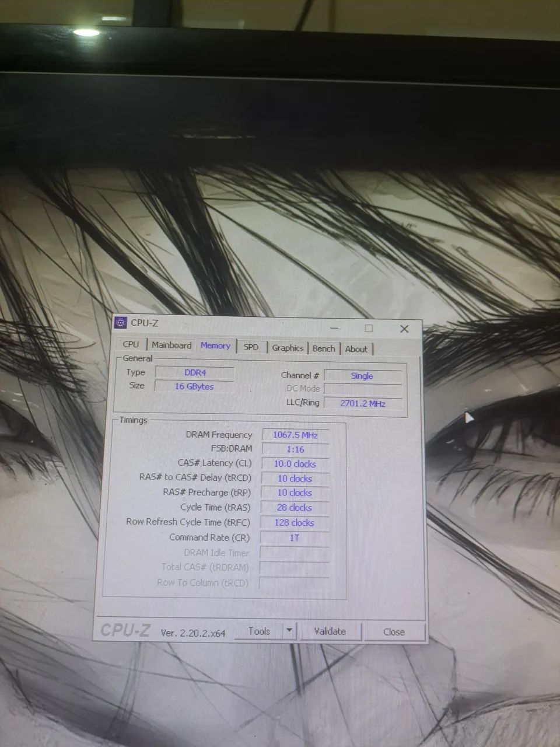Switch to the CPU tab
This screenshot has height=747, width=560.
pos(131,344)
